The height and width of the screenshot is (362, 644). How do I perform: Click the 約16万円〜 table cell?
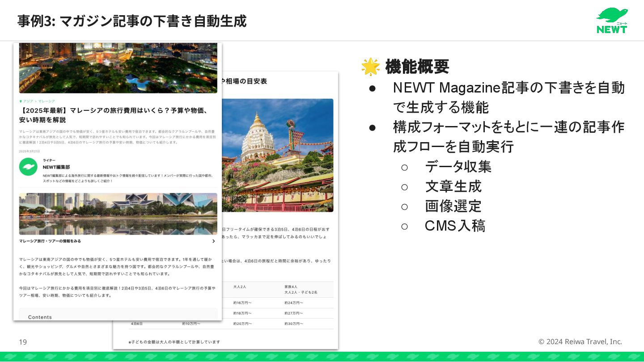click(242, 303)
